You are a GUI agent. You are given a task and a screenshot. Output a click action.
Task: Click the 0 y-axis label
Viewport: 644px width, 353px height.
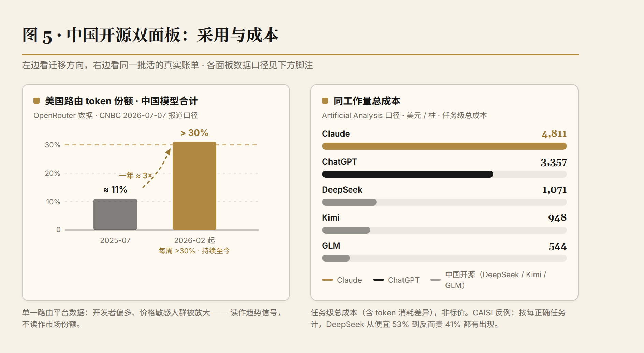[58, 230]
